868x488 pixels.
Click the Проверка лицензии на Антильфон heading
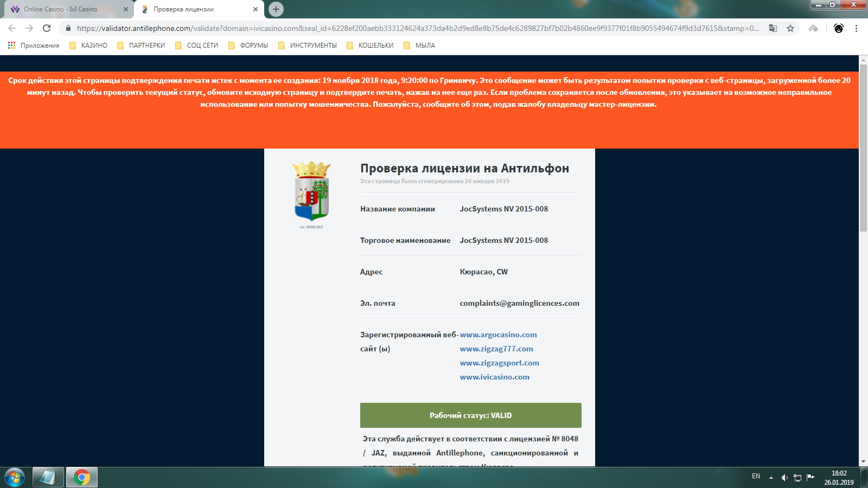464,168
